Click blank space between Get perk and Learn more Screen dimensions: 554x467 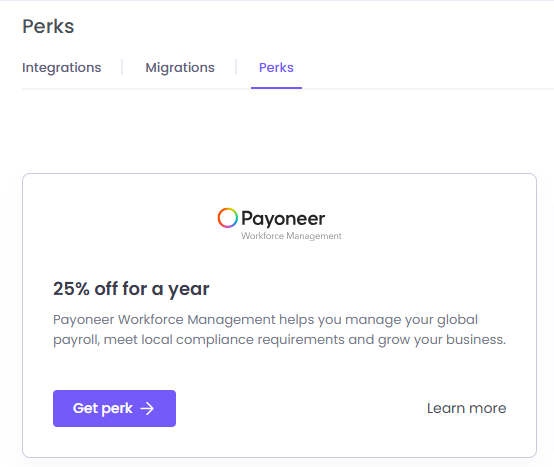[x=301, y=408]
